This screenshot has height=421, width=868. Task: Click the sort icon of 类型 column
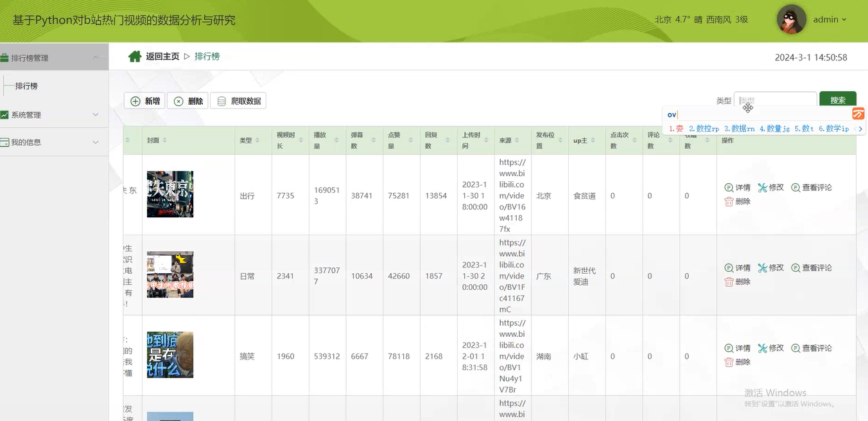coord(258,140)
